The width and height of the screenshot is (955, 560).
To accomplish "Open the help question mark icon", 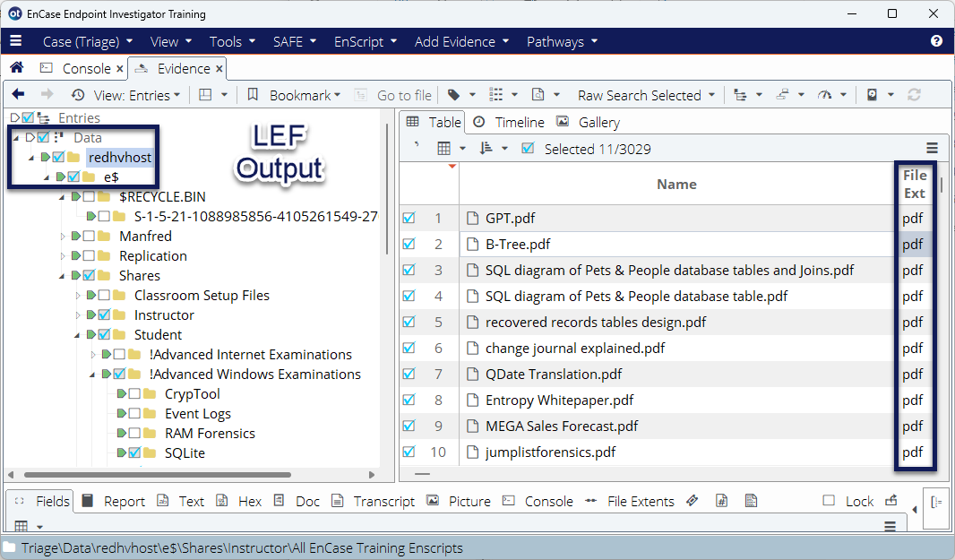I will click(936, 41).
